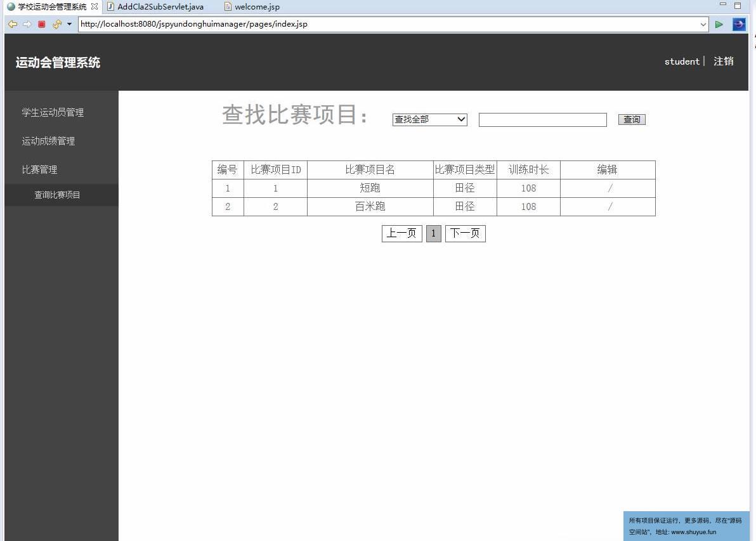This screenshot has width=756, height=541.
Task: Click the 编号 column header
Action: [x=227, y=170]
